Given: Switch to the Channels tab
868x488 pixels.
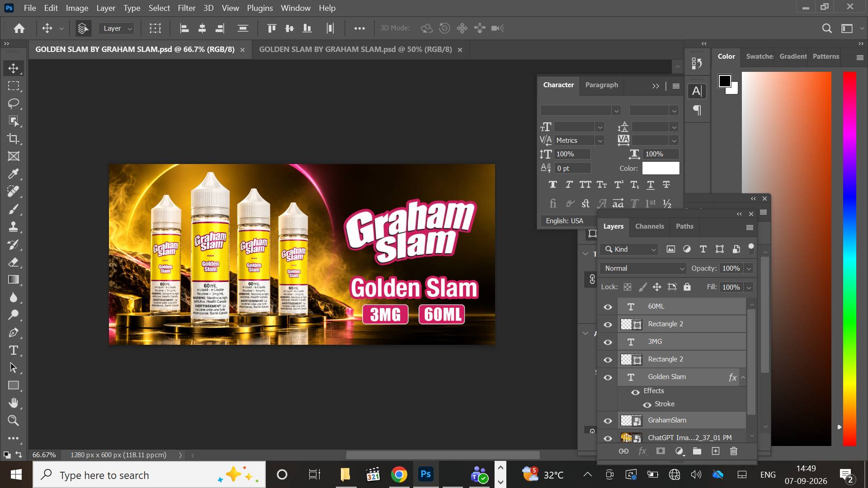Looking at the screenshot, I should [649, 226].
